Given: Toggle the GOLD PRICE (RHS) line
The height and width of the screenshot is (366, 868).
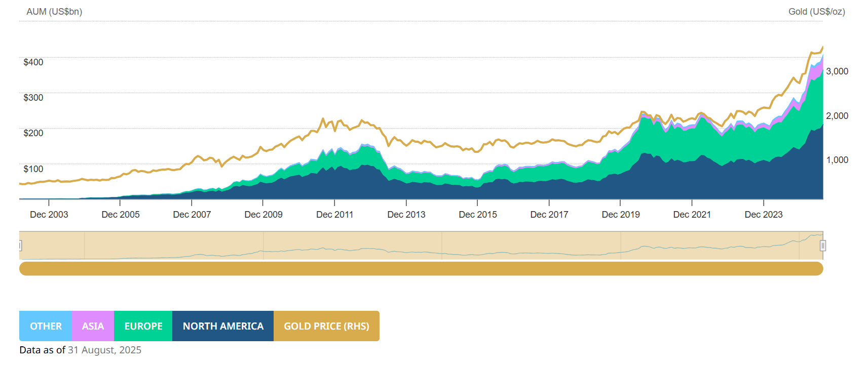Looking at the screenshot, I should [326, 326].
